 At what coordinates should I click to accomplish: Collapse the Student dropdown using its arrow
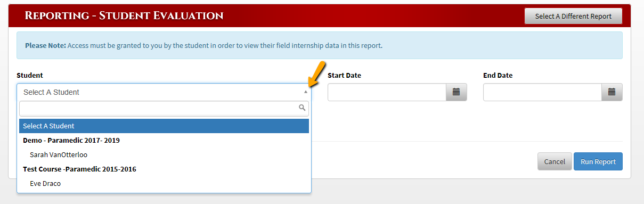pos(306,92)
